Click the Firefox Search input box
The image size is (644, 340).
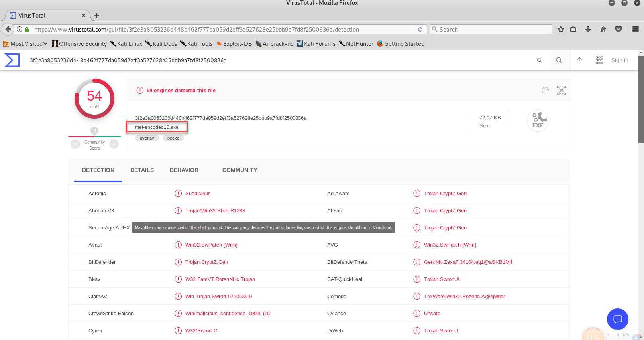pyautogui.click(x=491, y=29)
